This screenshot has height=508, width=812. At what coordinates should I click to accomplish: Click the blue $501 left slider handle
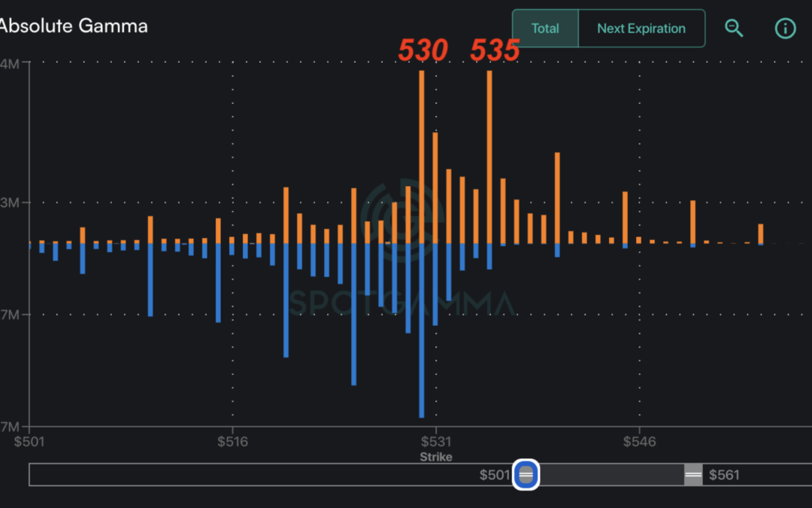pyautogui.click(x=526, y=474)
